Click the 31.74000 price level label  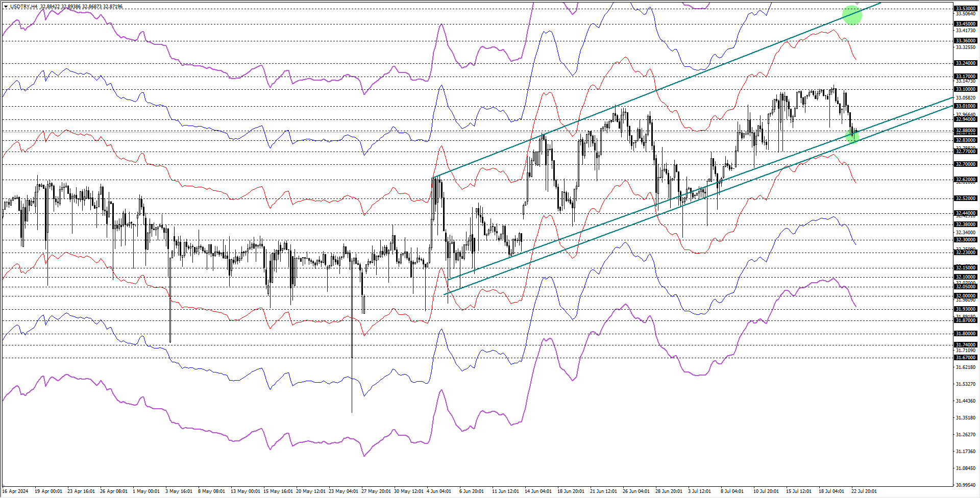click(965, 345)
